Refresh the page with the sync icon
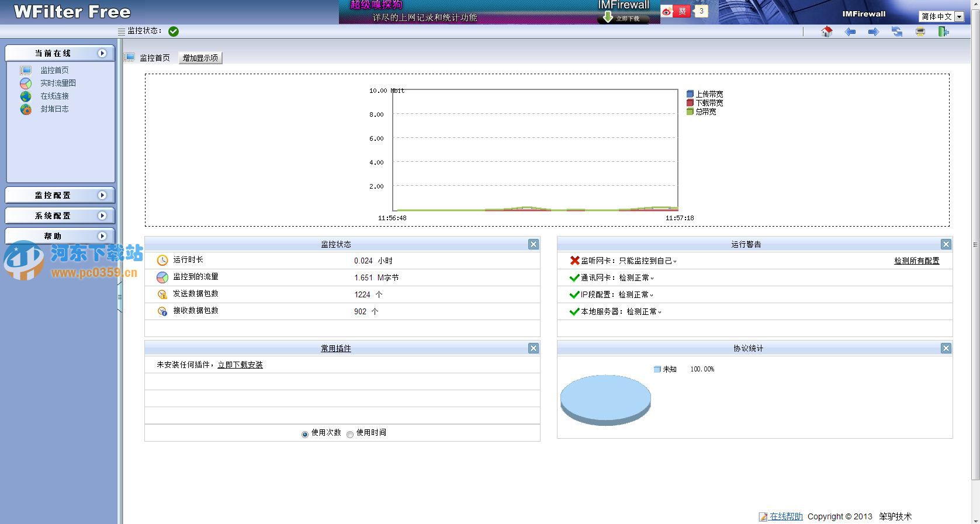This screenshot has width=980, height=524. [x=897, y=32]
